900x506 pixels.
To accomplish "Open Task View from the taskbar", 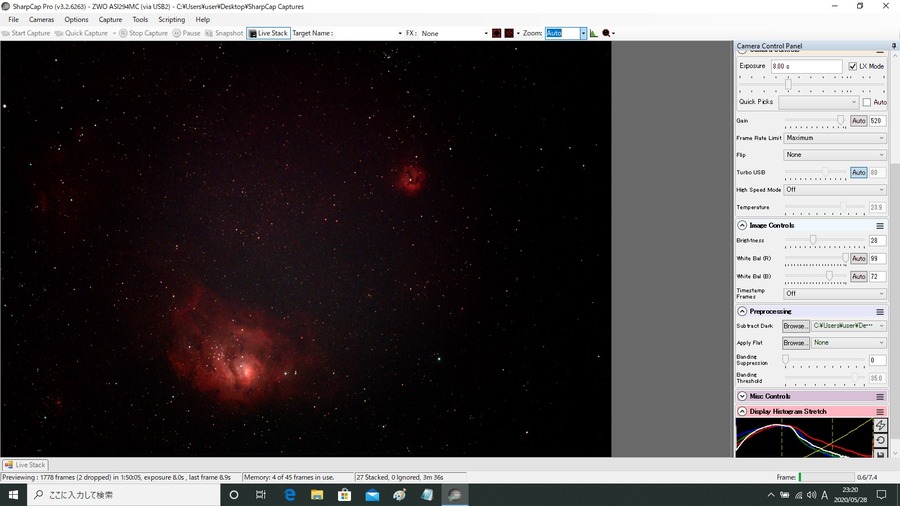I will [x=261, y=495].
